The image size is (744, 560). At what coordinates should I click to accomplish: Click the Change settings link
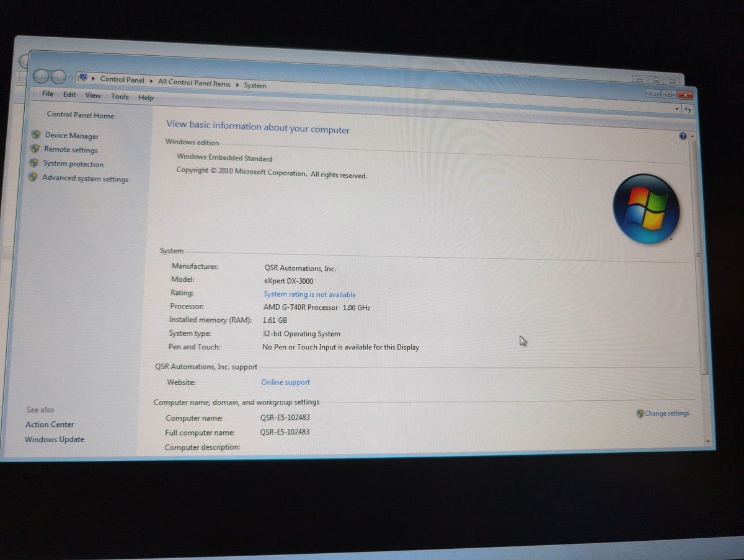tap(666, 413)
